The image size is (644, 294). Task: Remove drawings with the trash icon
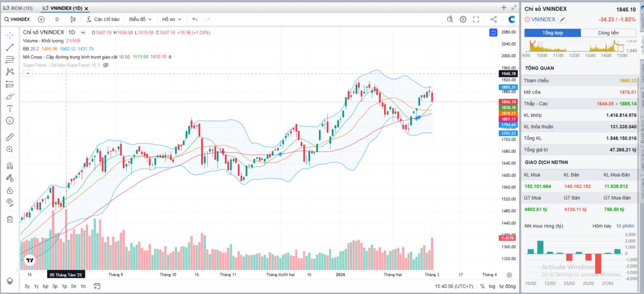(10, 219)
